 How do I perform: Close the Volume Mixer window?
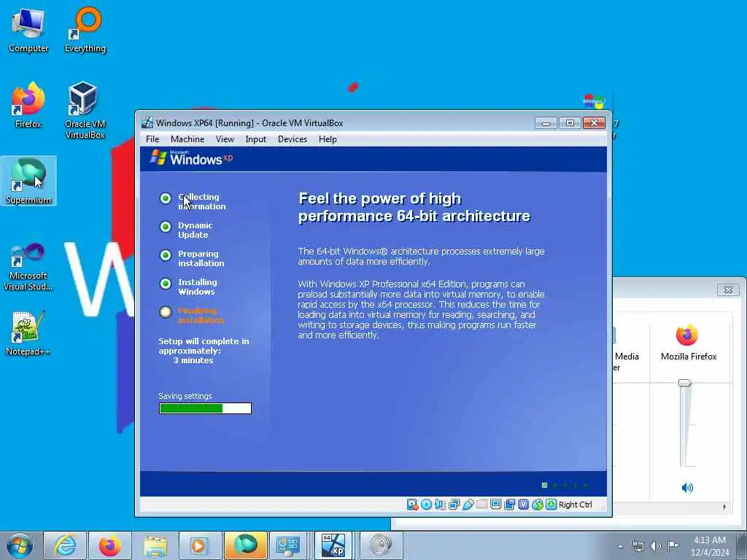pyautogui.click(x=728, y=289)
